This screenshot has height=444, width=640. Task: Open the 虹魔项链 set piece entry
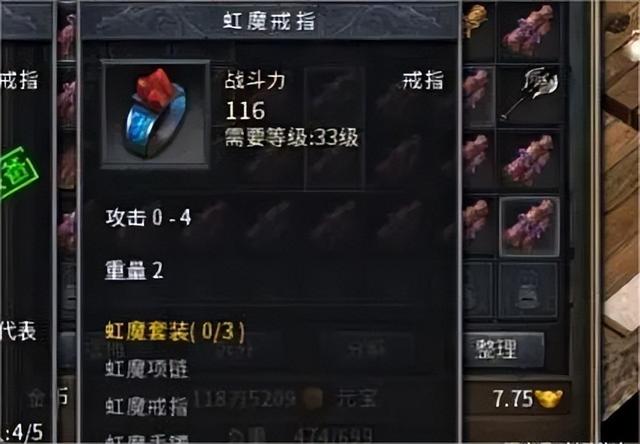pos(147,369)
